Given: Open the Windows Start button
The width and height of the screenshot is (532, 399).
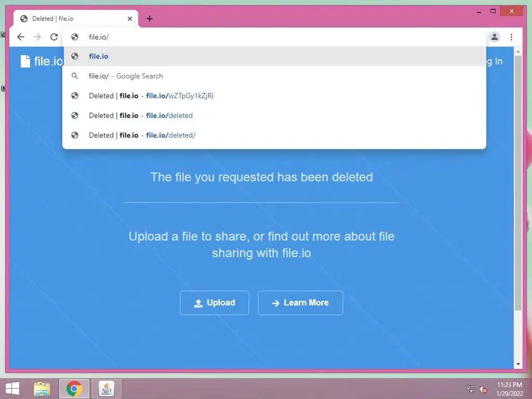Looking at the screenshot, I should [x=12, y=389].
